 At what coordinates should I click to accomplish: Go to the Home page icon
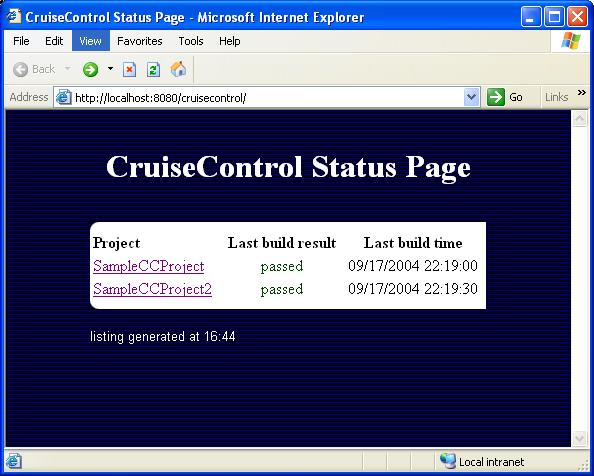[x=178, y=69]
